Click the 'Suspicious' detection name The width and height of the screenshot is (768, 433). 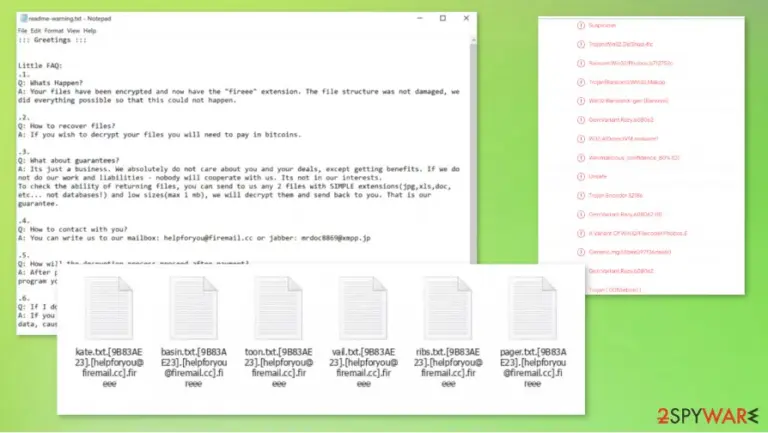(x=602, y=25)
